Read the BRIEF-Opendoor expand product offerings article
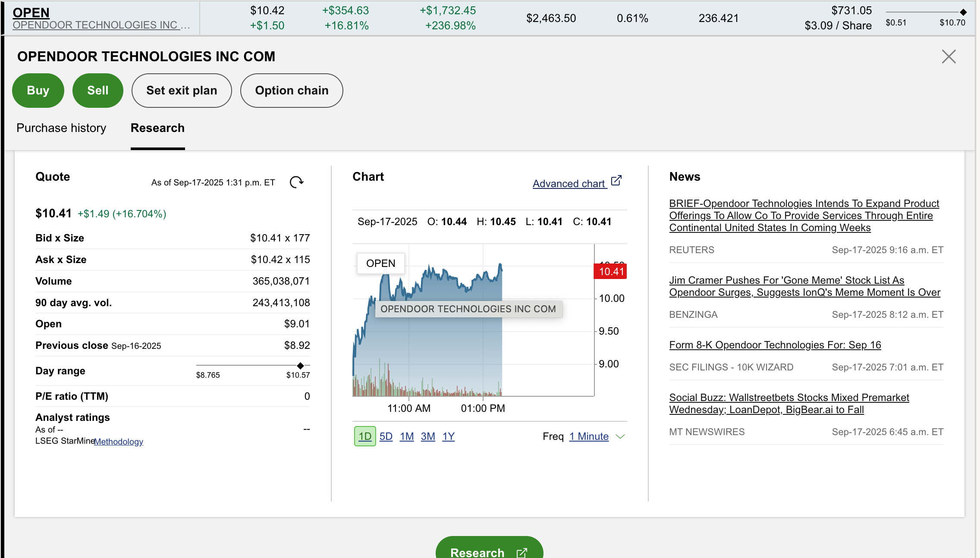 click(804, 216)
